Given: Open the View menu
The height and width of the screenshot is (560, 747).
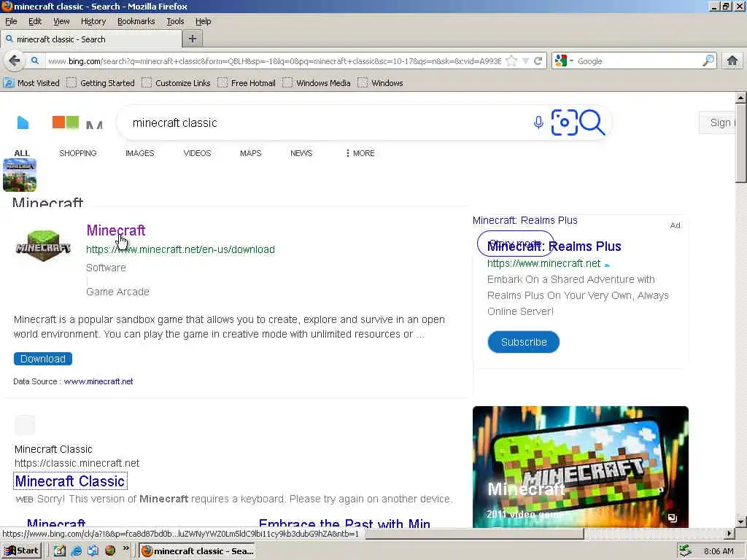Looking at the screenshot, I should pyautogui.click(x=61, y=21).
